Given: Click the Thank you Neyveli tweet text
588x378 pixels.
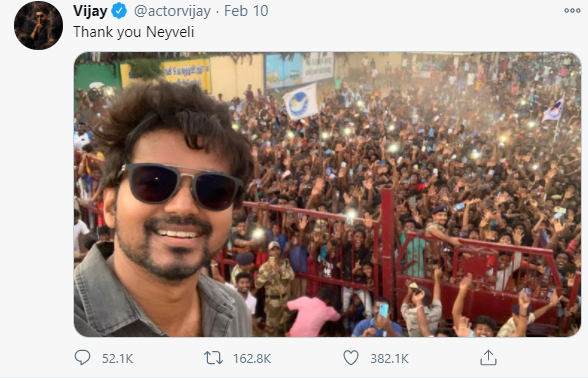Looking at the screenshot, I should (x=134, y=32).
